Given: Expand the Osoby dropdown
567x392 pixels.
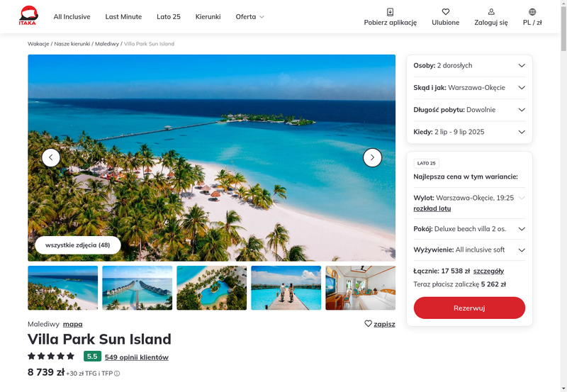Looking at the screenshot, I should pos(469,66).
